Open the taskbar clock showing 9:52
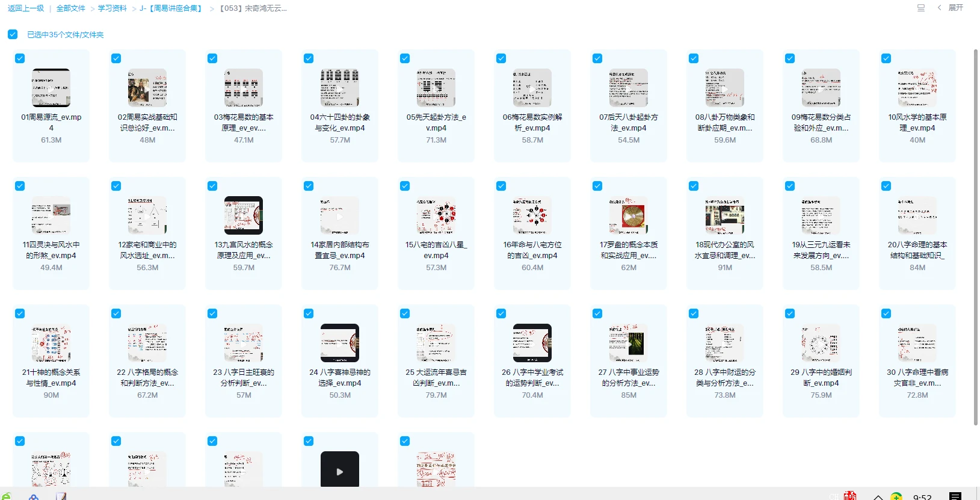Viewport: 980px width, 500px height. (x=922, y=497)
